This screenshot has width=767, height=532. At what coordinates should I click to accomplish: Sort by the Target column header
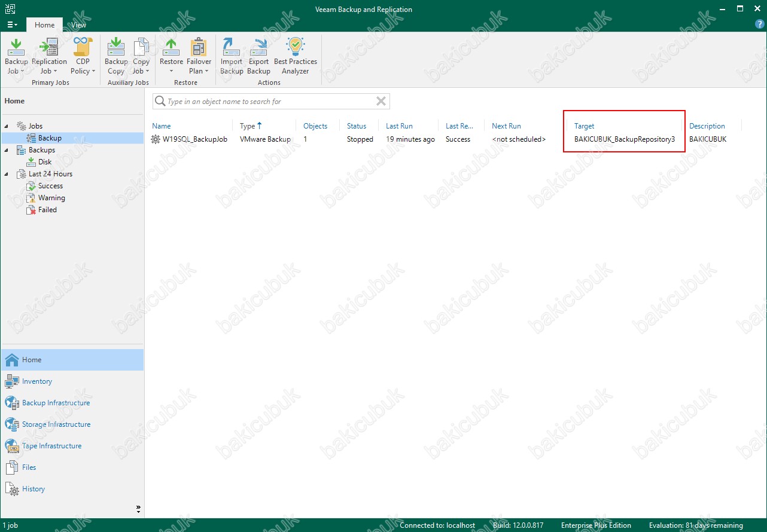[x=585, y=126]
